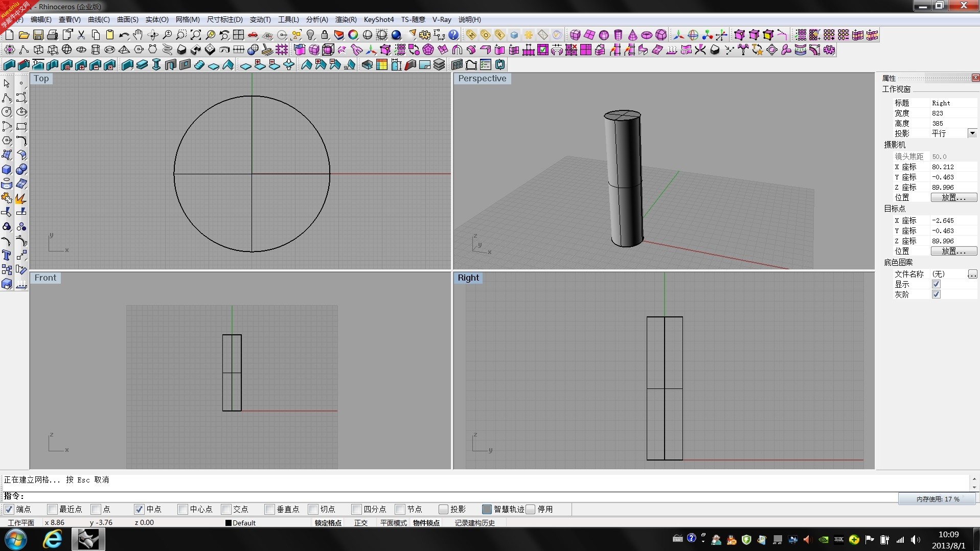Click the padlock Lock objects icon
Screen dimensions: 980x551
(x=325, y=35)
